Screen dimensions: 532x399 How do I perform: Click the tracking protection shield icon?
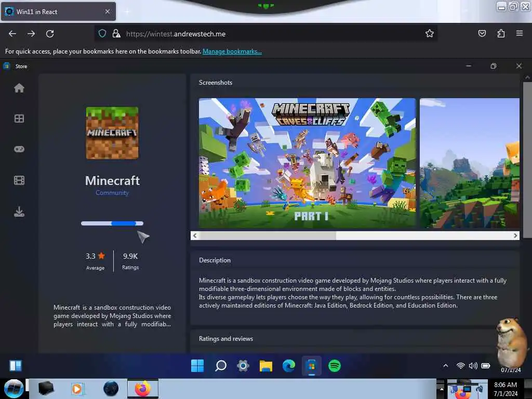pos(102,33)
